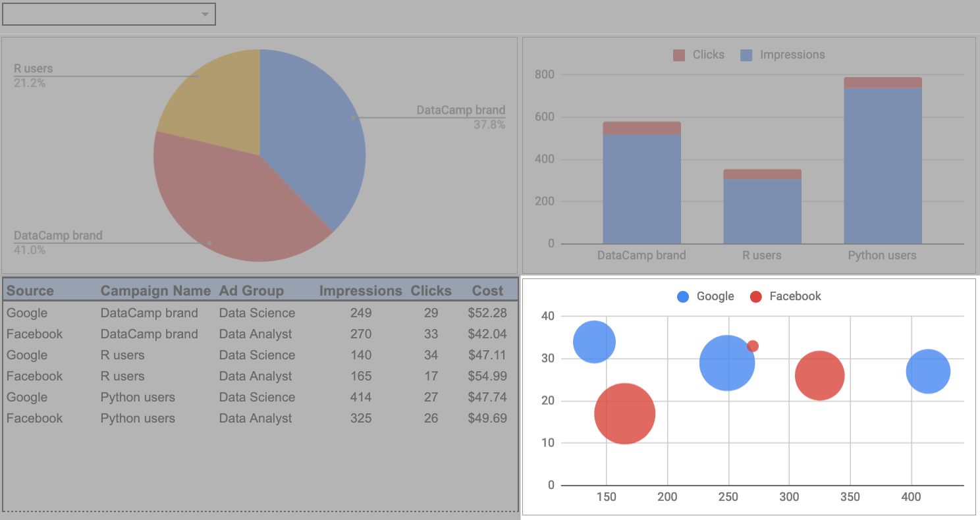Open the empty dropdown filter control
This screenshot has height=520, width=980.
point(109,14)
